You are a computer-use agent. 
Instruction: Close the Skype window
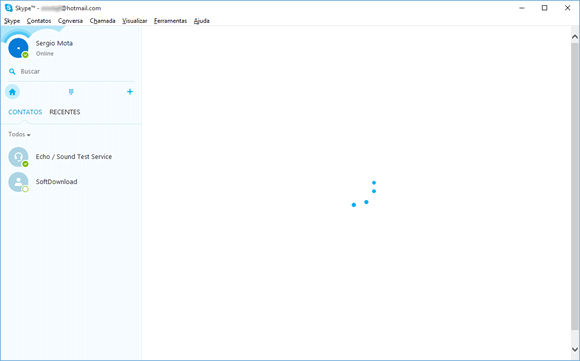click(x=567, y=8)
